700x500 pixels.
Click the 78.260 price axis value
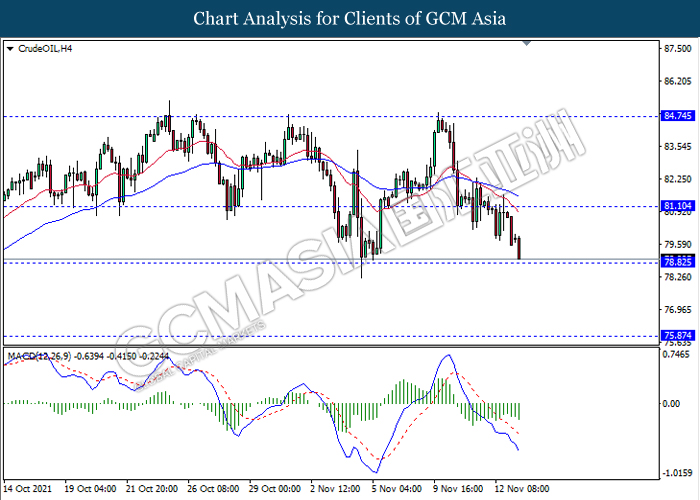tap(678, 277)
